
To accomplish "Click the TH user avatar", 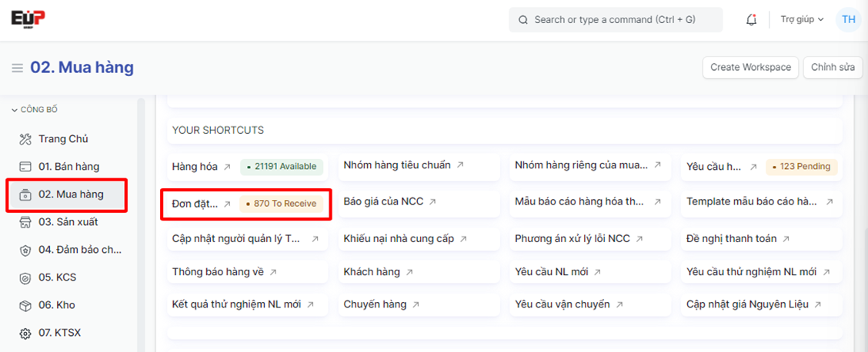I will coord(848,19).
